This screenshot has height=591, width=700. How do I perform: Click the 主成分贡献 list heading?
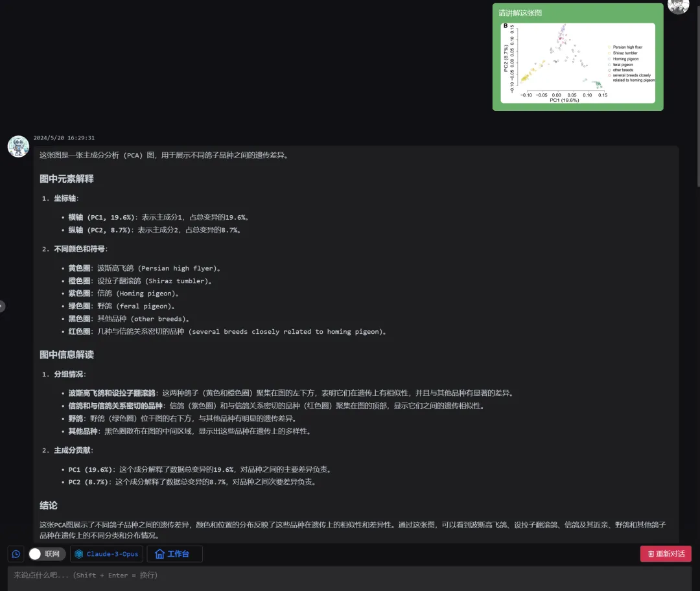coord(73,450)
